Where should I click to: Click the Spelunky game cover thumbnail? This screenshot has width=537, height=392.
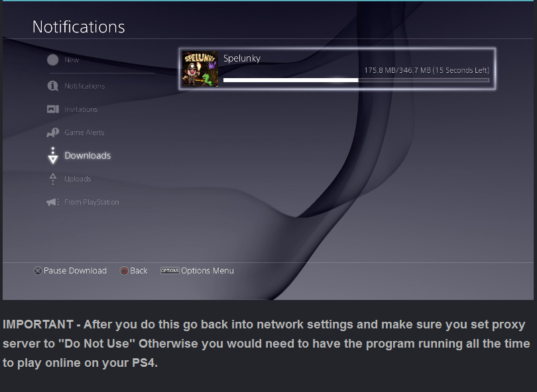tap(200, 69)
